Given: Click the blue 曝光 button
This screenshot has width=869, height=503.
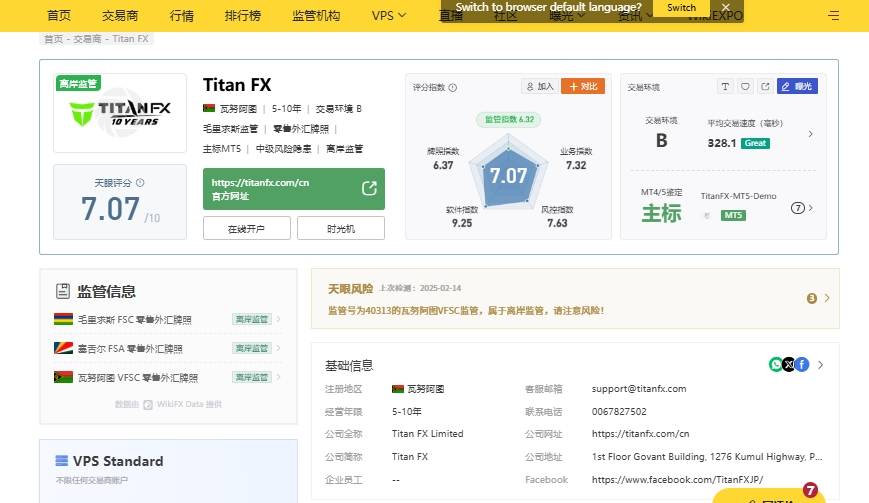Looking at the screenshot, I should [797, 86].
